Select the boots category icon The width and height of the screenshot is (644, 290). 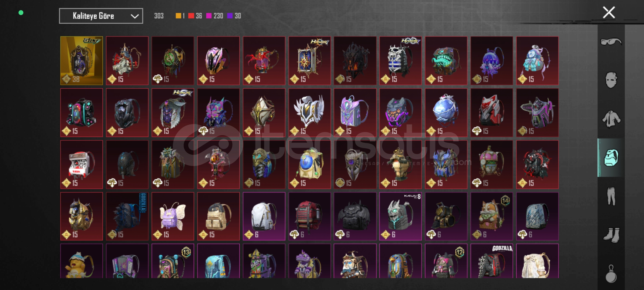point(612,235)
